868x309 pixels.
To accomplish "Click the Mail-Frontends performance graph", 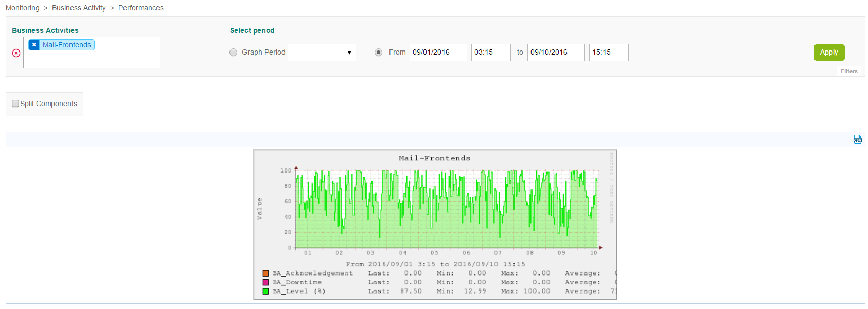I will [x=435, y=225].
